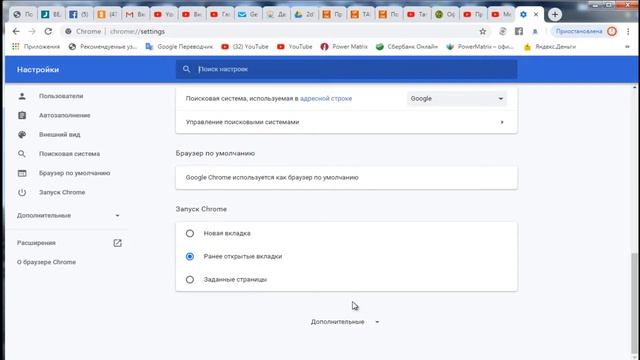Open the Рекомендуемые узлы bookmark
This screenshot has width=640, height=360.
pyautogui.click(x=102, y=47)
